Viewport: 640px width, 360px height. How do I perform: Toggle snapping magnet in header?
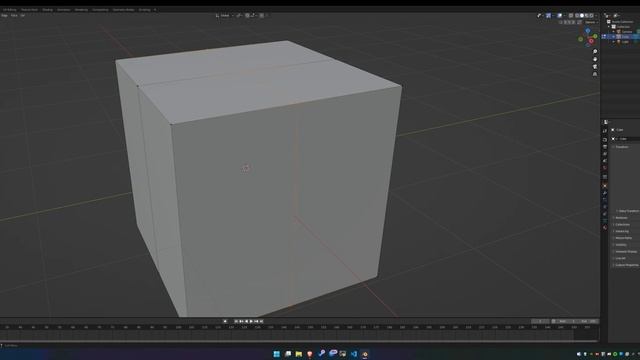(247, 16)
